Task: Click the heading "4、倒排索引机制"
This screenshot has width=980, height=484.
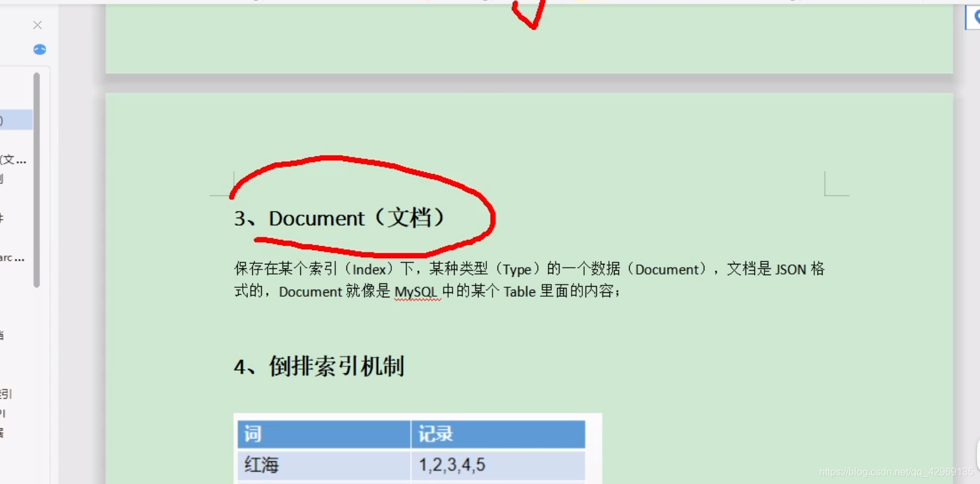Action: coord(319,366)
